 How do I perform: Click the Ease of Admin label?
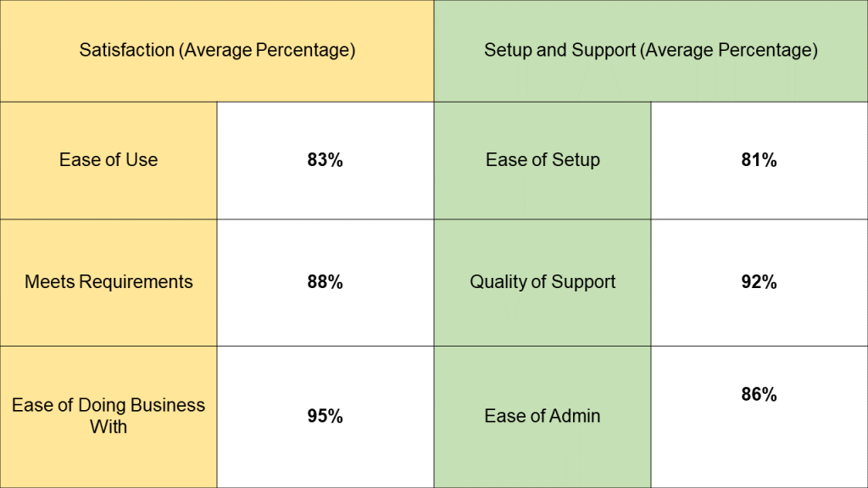click(542, 417)
